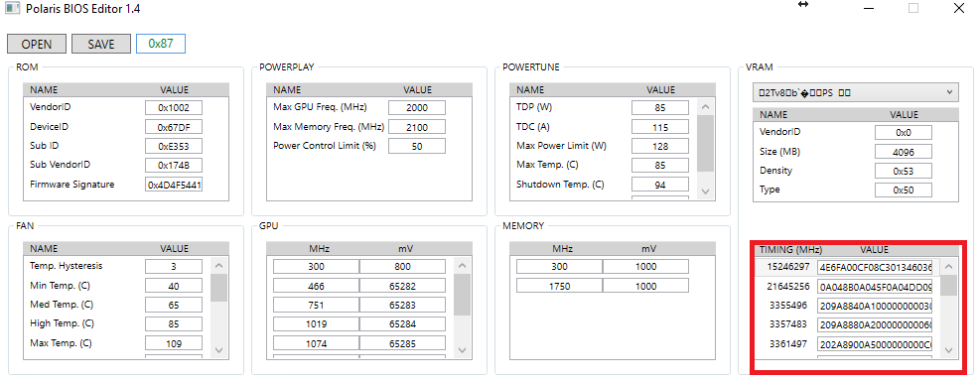Click the VRAM Size (MB) 4096 field
The image size is (980, 381).
pyautogui.click(x=904, y=152)
